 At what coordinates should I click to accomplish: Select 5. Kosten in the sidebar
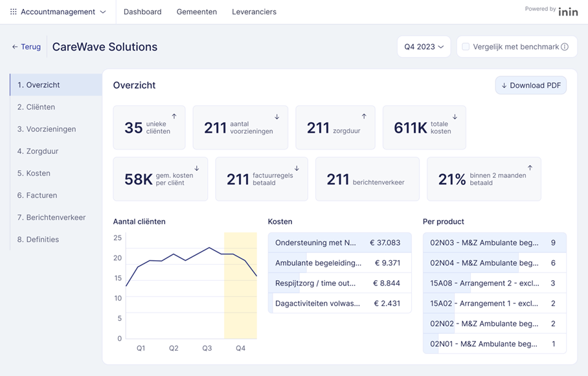tap(34, 173)
